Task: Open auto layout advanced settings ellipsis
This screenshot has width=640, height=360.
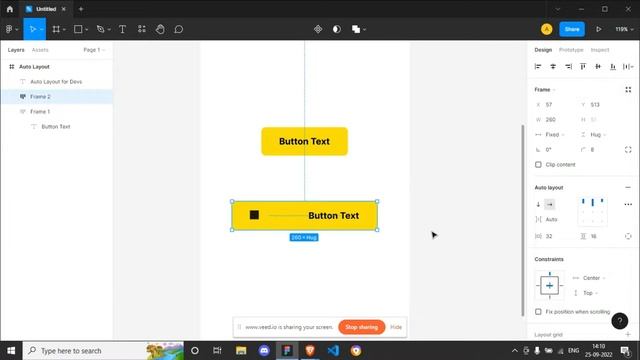Action: pos(628,204)
